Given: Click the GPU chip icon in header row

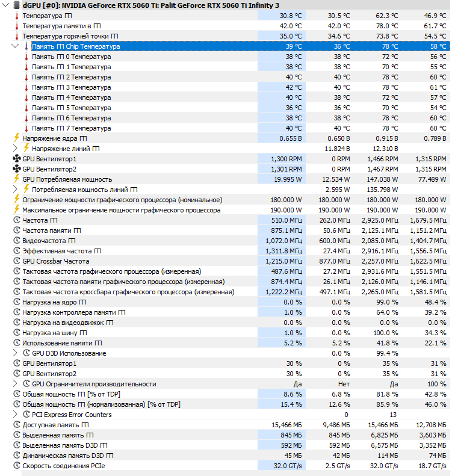Looking at the screenshot, I should pos(17,5).
